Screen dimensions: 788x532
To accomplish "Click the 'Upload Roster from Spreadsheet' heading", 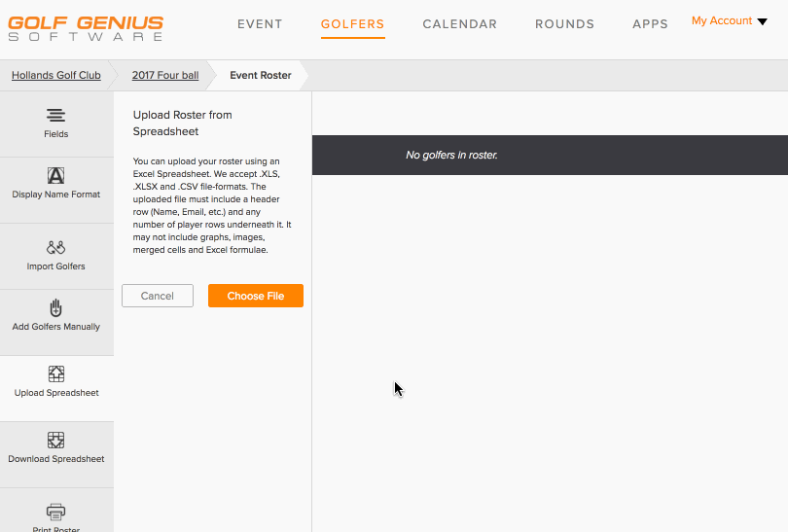I will click(x=183, y=124).
